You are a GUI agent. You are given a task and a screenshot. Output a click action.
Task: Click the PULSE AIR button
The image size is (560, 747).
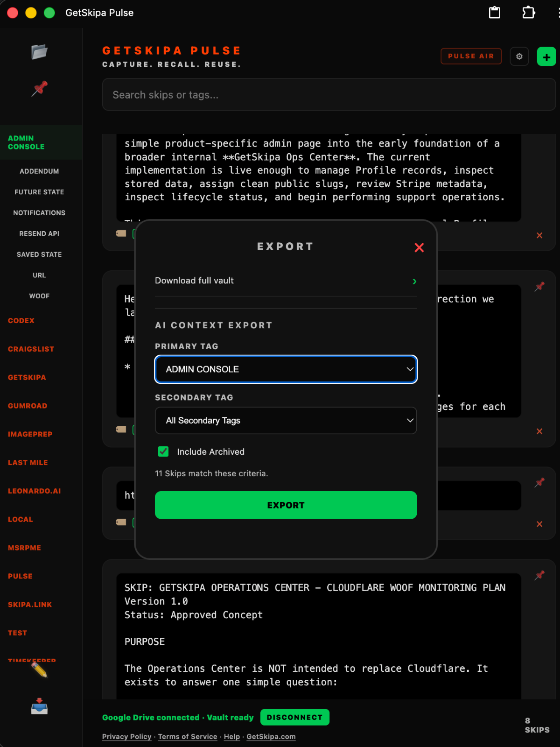[x=471, y=56]
